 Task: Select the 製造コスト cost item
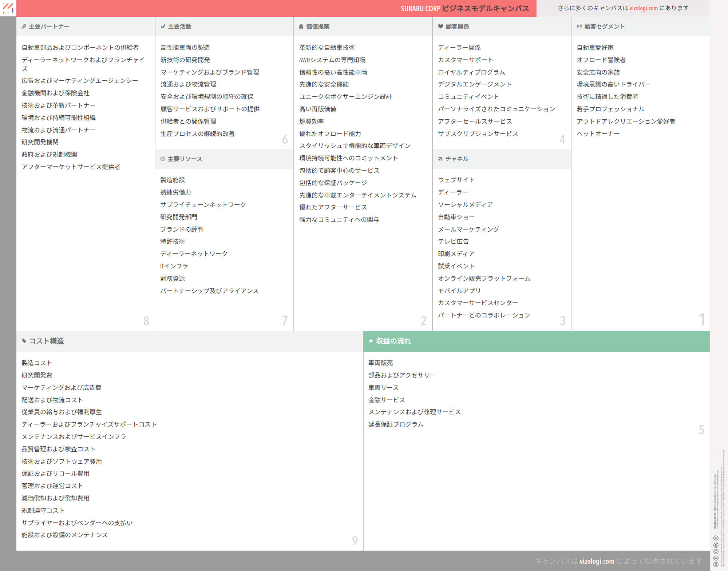click(37, 363)
